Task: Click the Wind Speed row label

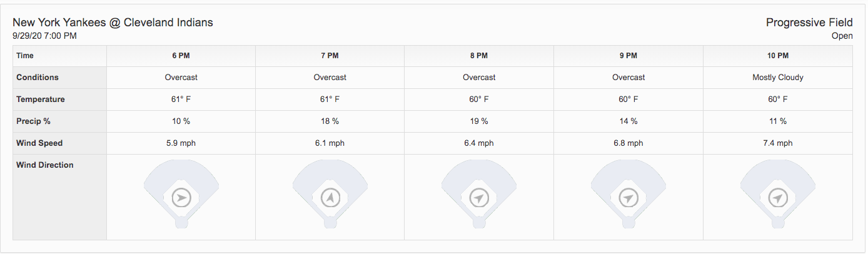Action: [x=39, y=143]
